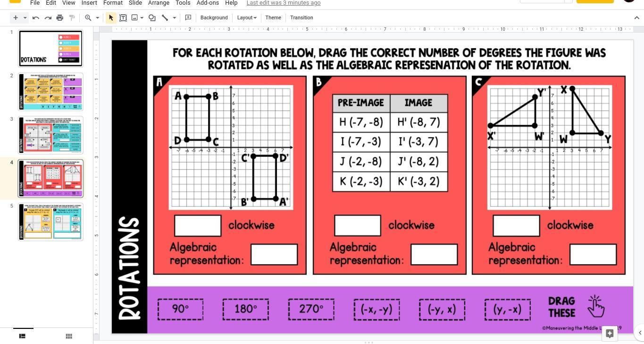The width and height of the screenshot is (644, 344).
Task: Open the Tools menu
Action: [183, 3]
